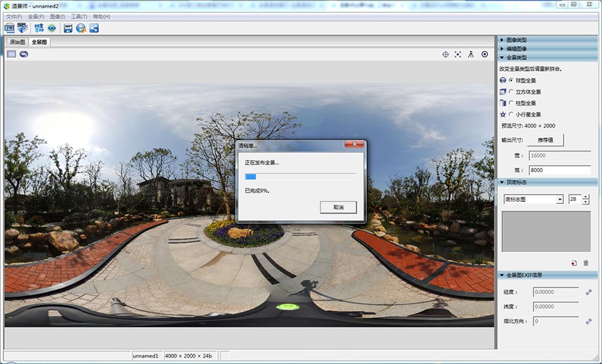Choose the 柱型全景 radio button
This screenshot has width=602, height=364.
511,103
